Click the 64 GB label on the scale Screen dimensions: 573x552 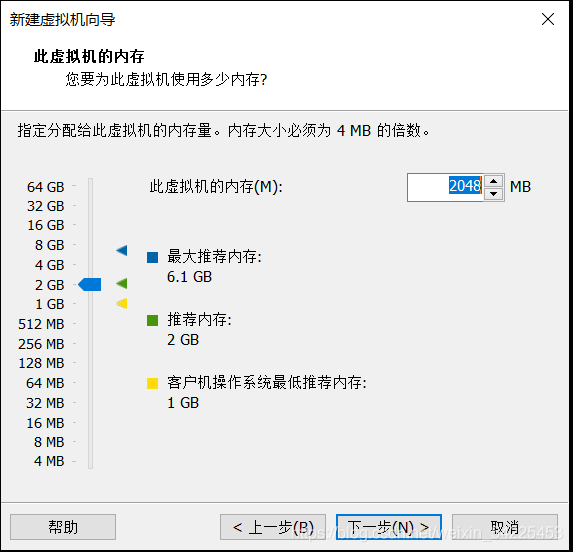[x=46, y=187]
